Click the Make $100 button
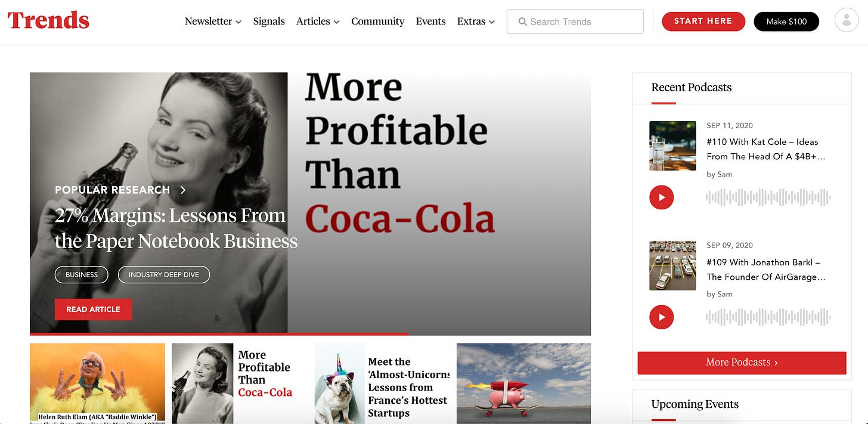Screen dimensions: 868x424 pos(786,21)
